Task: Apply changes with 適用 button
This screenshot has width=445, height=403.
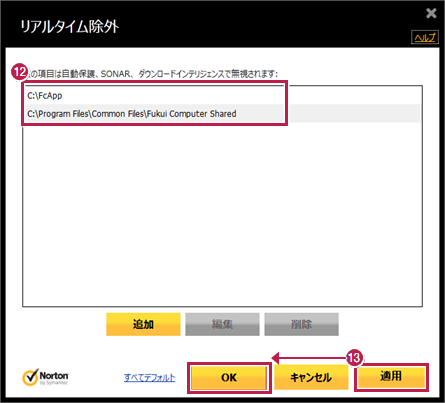Action: (x=391, y=377)
